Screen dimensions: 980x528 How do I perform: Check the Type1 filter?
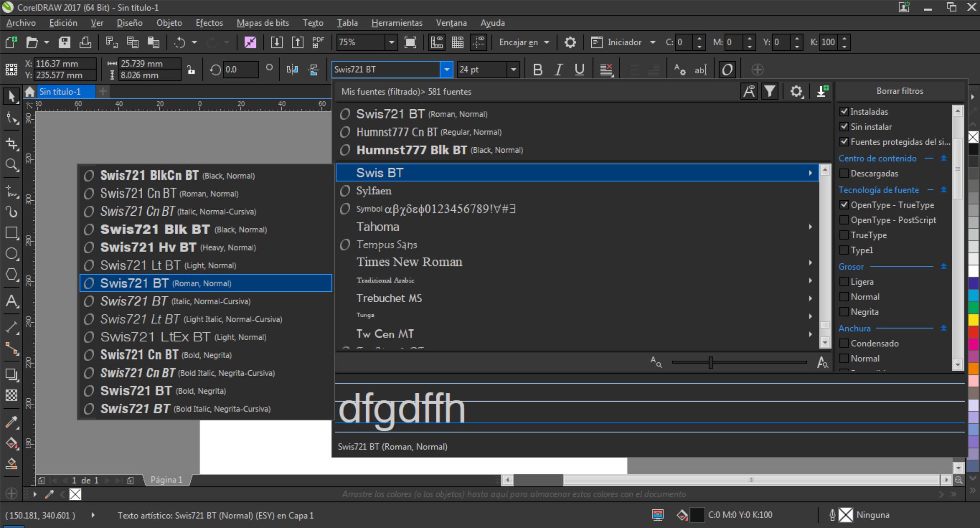point(844,250)
